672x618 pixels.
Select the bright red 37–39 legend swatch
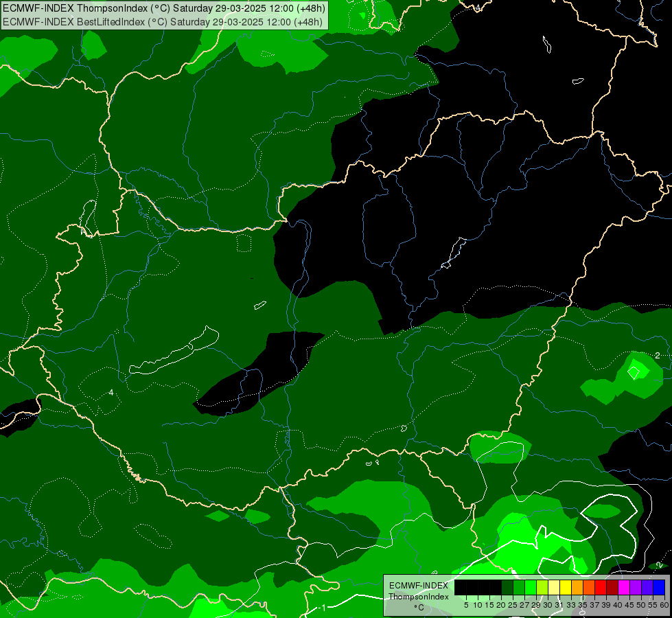click(x=601, y=587)
